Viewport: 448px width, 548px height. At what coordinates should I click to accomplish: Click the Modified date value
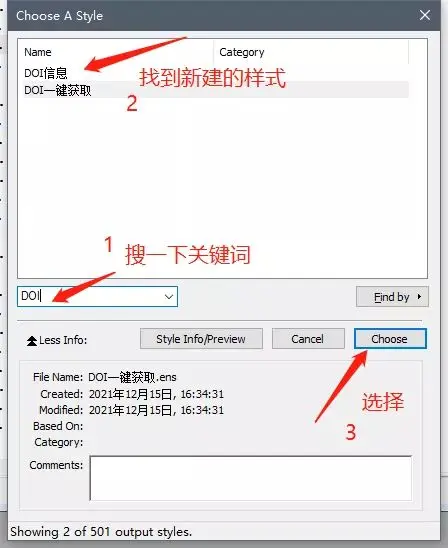pyautogui.click(x=156, y=410)
